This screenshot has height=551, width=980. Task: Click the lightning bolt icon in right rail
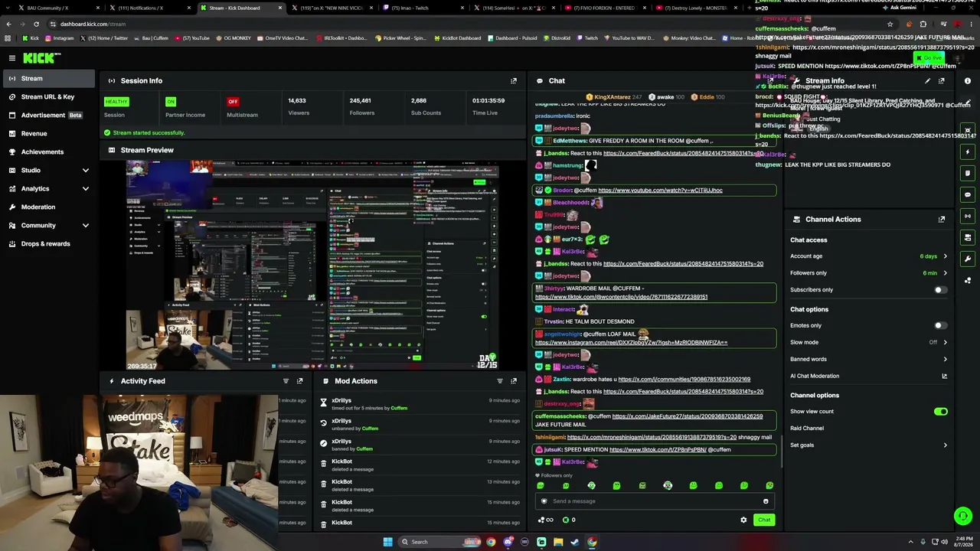968,152
